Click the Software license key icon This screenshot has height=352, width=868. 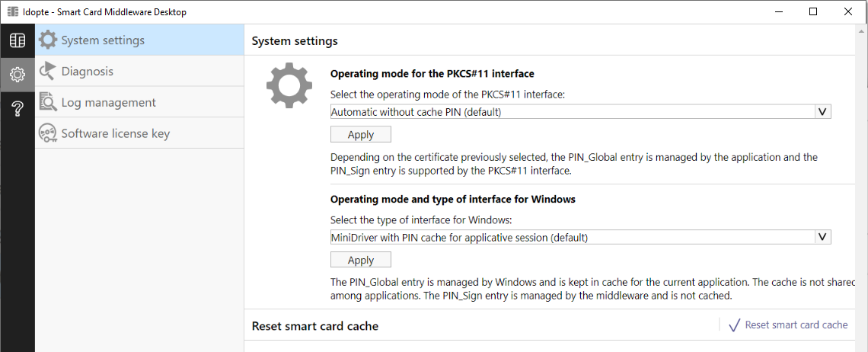point(48,133)
